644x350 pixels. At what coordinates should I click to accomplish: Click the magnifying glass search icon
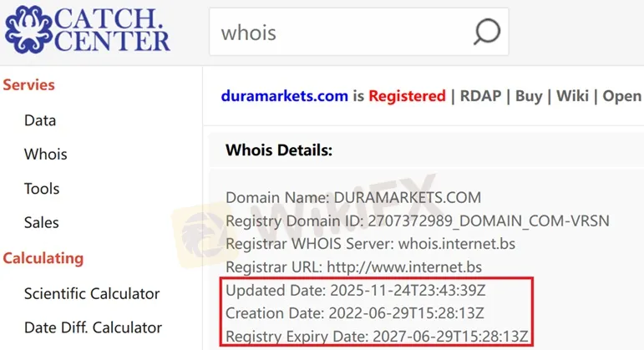[487, 32]
